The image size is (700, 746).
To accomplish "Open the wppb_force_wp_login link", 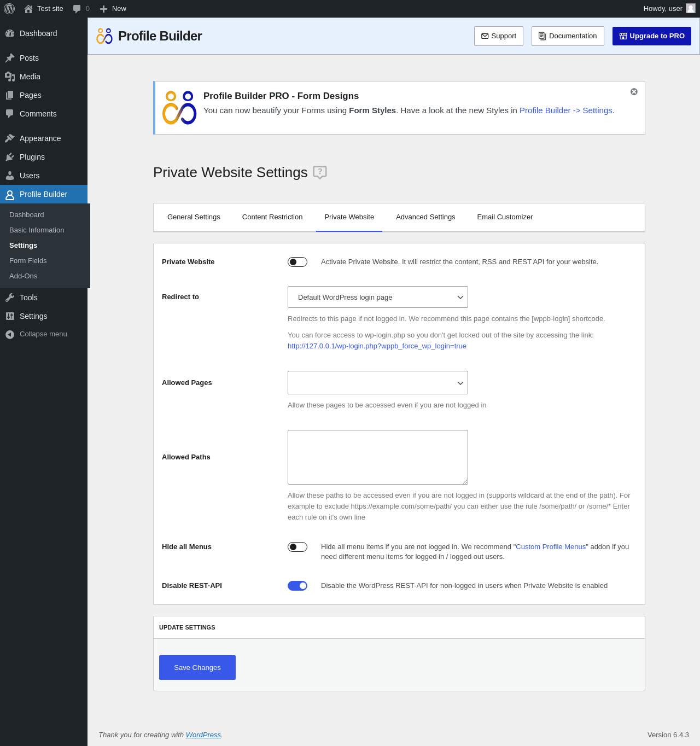I will pyautogui.click(x=377, y=346).
